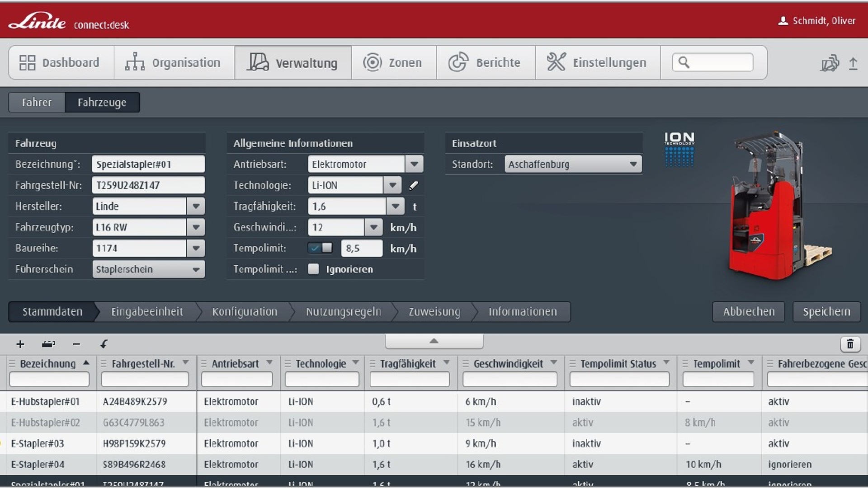This screenshot has height=488, width=868.
Task: Switch to the Fahrer tab
Action: coord(36,102)
